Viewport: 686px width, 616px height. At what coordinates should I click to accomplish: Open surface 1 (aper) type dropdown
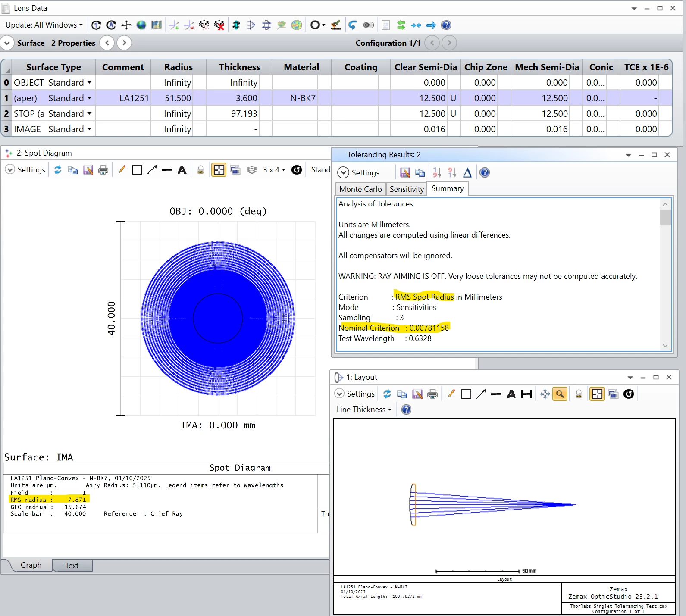pos(89,98)
